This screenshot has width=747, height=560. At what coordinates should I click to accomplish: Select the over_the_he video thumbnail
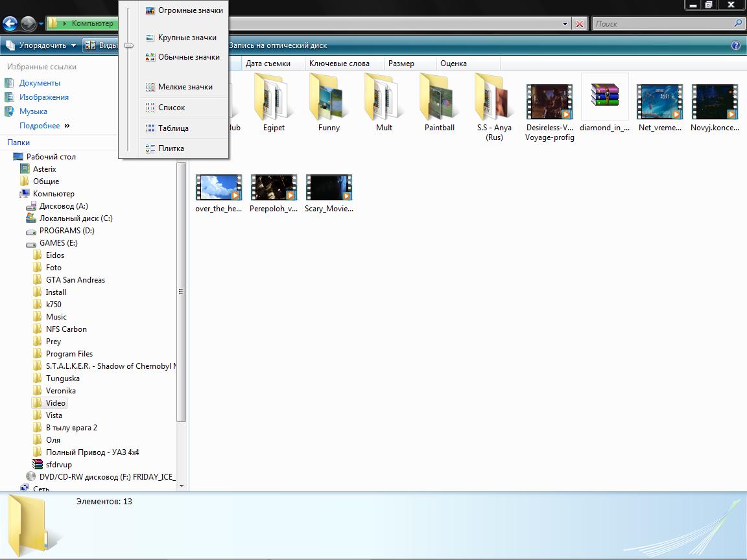click(219, 188)
